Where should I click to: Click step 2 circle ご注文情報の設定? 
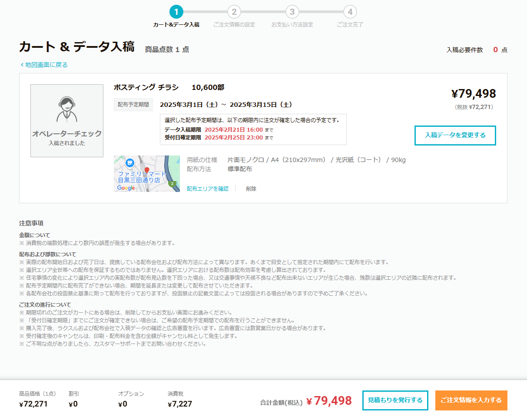click(x=234, y=12)
